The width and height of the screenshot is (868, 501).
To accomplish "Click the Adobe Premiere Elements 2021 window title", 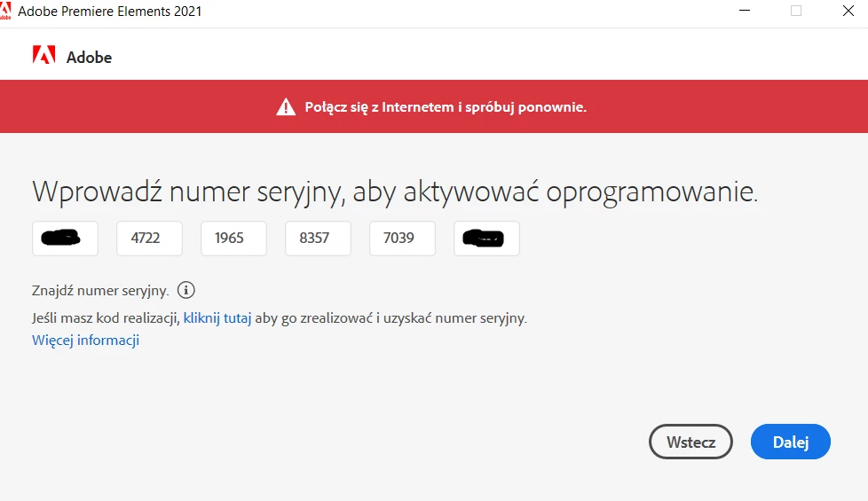I will point(109,11).
